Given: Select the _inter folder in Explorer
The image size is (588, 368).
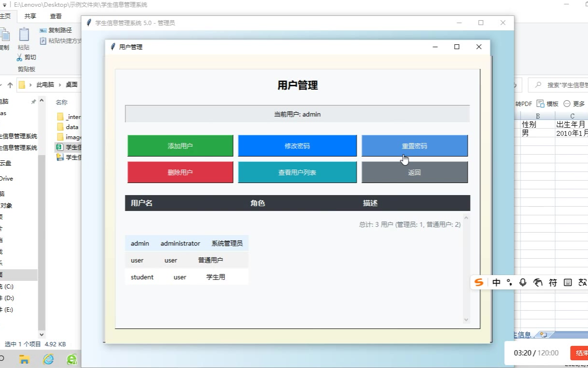Looking at the screenshot, I should click(69, 117).
